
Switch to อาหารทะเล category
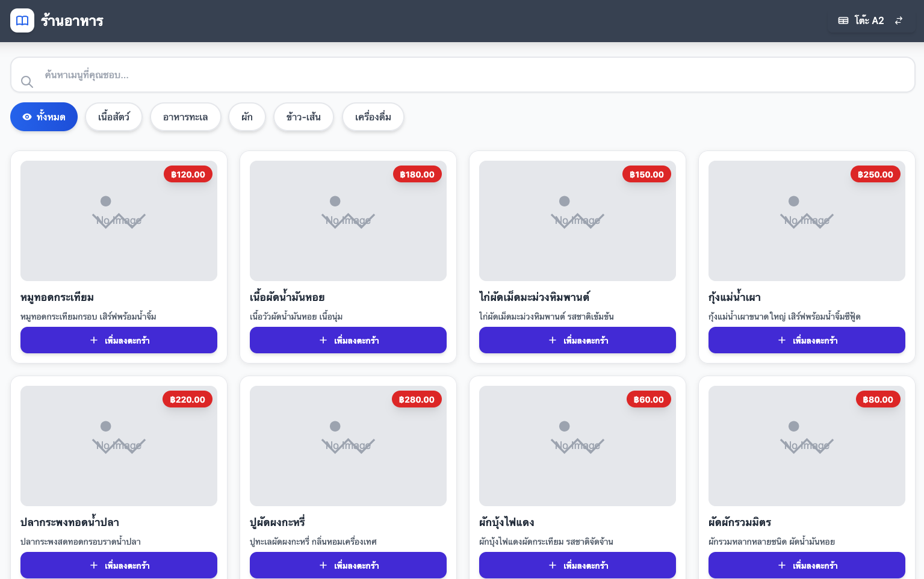pyautogui.click(x=185, y=117)
